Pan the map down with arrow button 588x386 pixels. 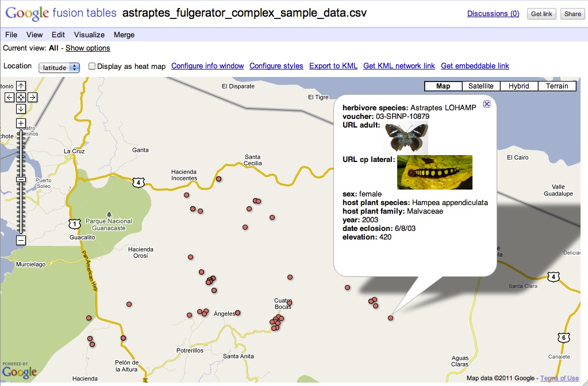(21, 109)
